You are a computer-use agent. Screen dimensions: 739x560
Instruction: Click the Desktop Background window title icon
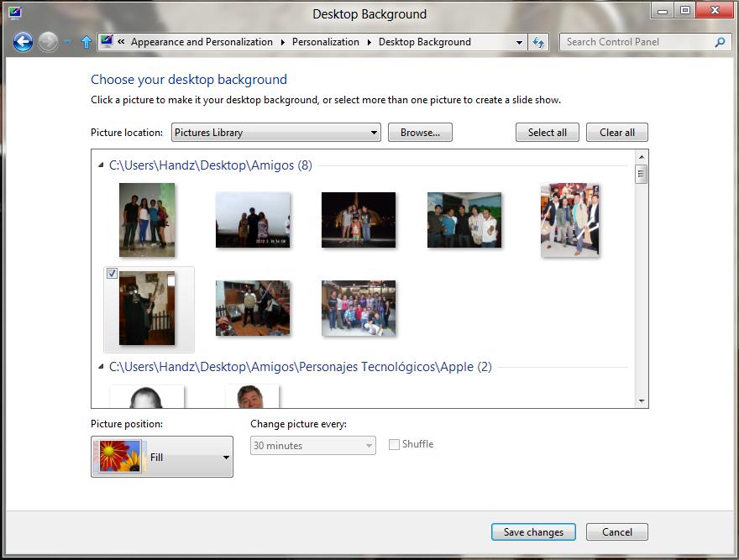coord(14,12)
